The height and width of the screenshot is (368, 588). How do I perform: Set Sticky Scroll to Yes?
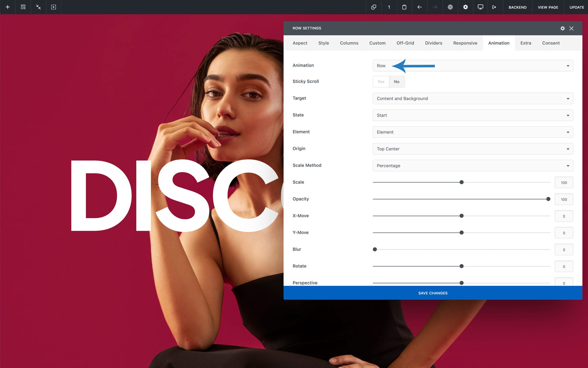click(x=381, y=82)
